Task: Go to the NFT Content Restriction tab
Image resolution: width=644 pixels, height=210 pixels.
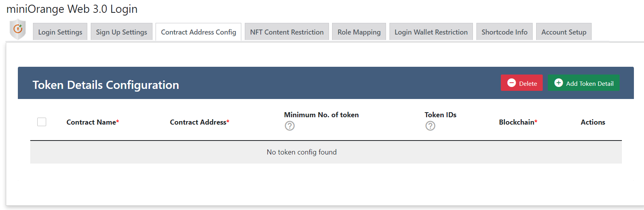Action: click(287, 32)
